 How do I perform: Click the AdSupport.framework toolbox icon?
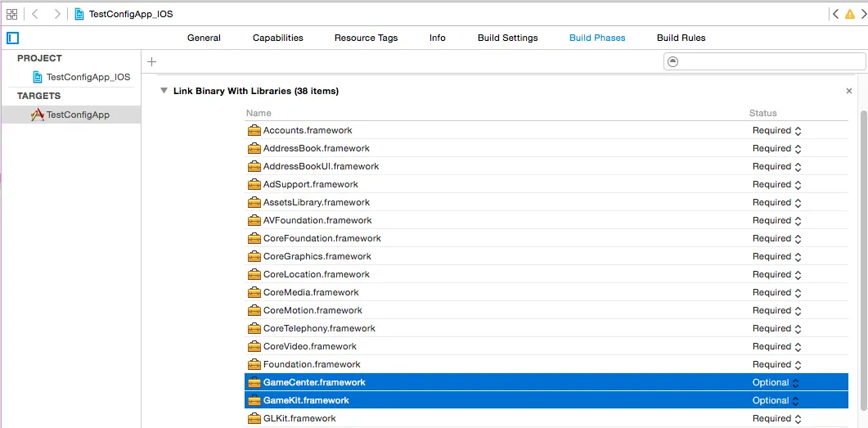(254, 184)
